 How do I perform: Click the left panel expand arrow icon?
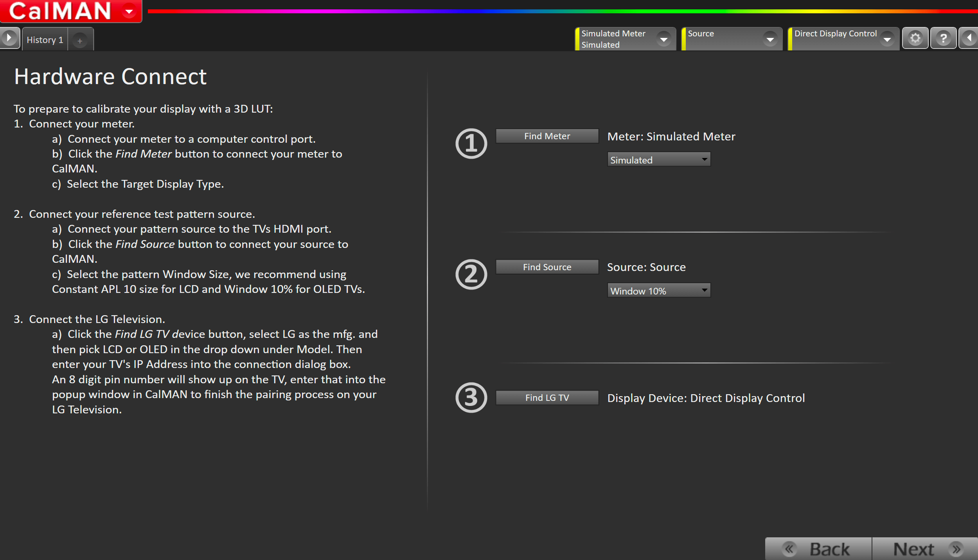pyautogui.click(x=9, y=38)
